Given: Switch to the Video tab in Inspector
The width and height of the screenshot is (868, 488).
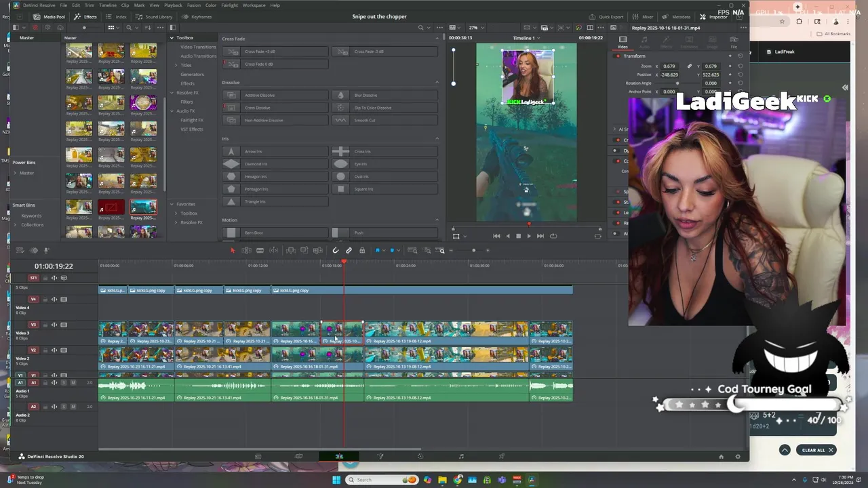Looking at the screenshot, I should coord(623,41).
